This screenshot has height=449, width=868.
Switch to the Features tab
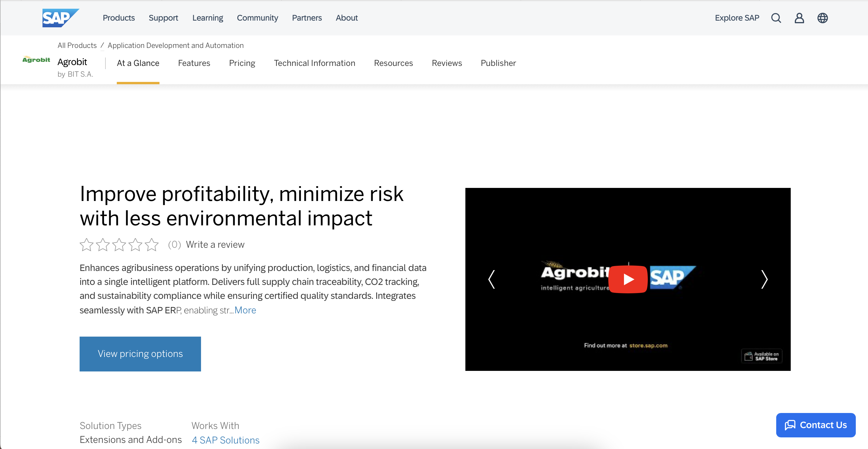click(194, 63)
